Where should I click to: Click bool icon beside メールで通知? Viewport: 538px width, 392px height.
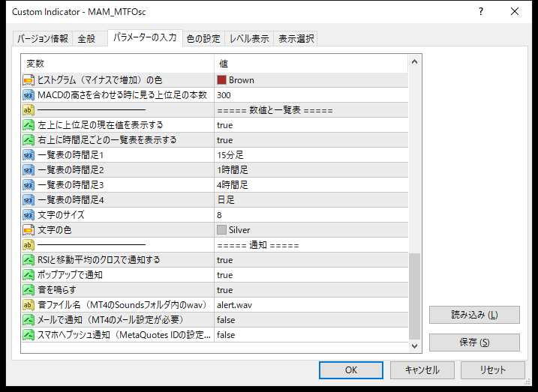click(29, 320)
